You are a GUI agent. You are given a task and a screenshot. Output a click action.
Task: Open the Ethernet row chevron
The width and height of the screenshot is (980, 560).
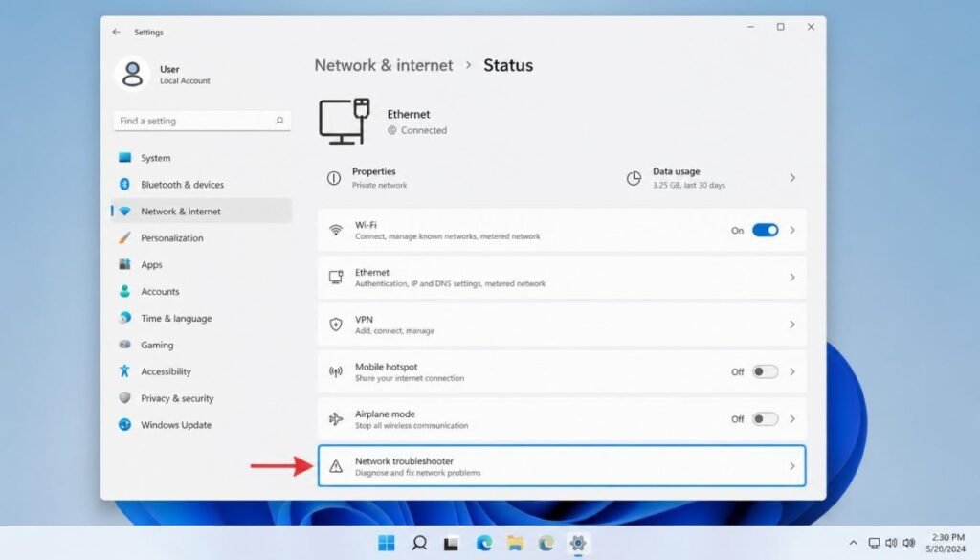click(x=791, y=277)
